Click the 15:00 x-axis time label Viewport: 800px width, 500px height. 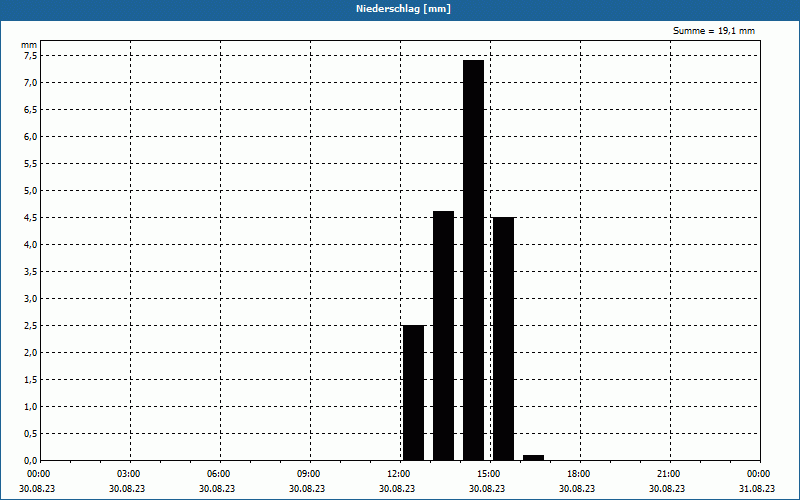pyautogui.click(x=490, y=474)
